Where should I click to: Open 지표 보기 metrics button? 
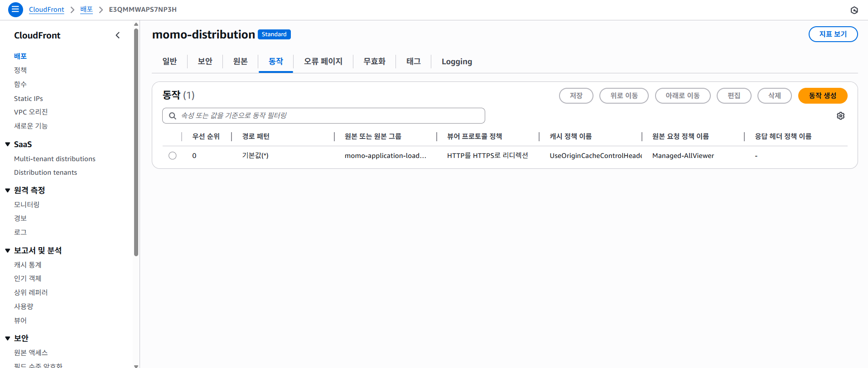point(833,34)
